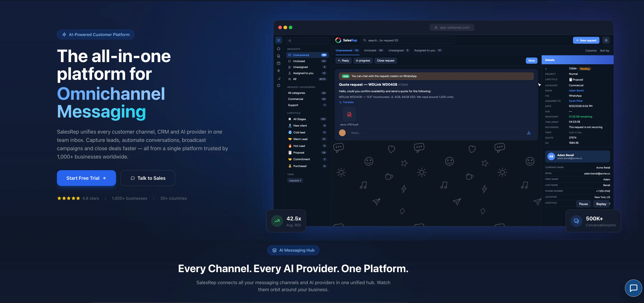Click Start Free Trial
The image size is (644, 303).
(x=86, y=178)
